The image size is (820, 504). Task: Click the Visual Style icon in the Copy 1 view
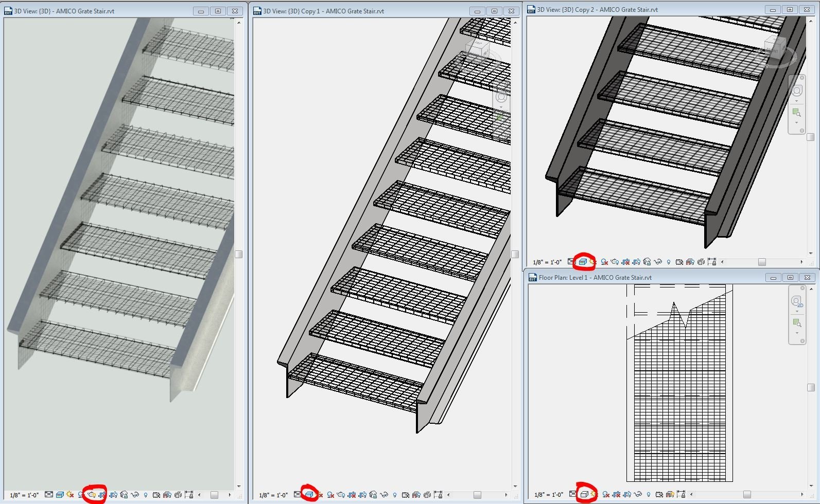(308, 495)
